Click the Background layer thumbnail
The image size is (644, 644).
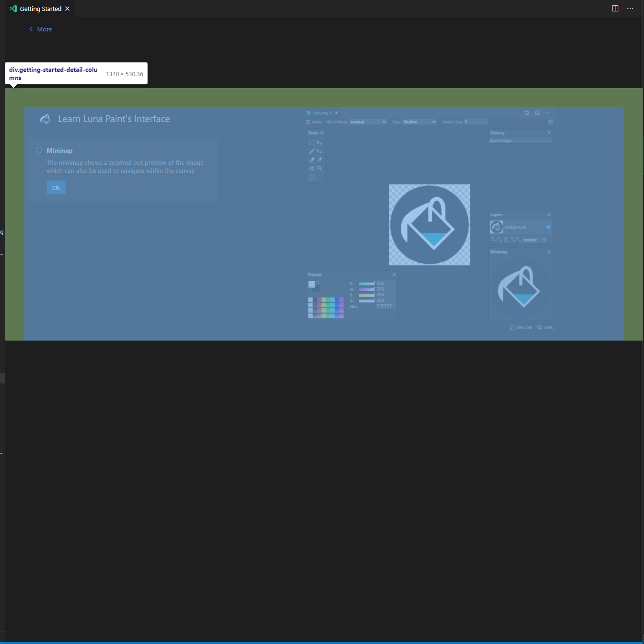pos(496,227)
